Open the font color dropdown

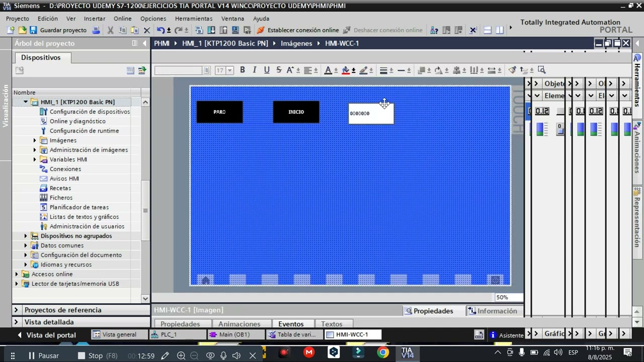336,70
